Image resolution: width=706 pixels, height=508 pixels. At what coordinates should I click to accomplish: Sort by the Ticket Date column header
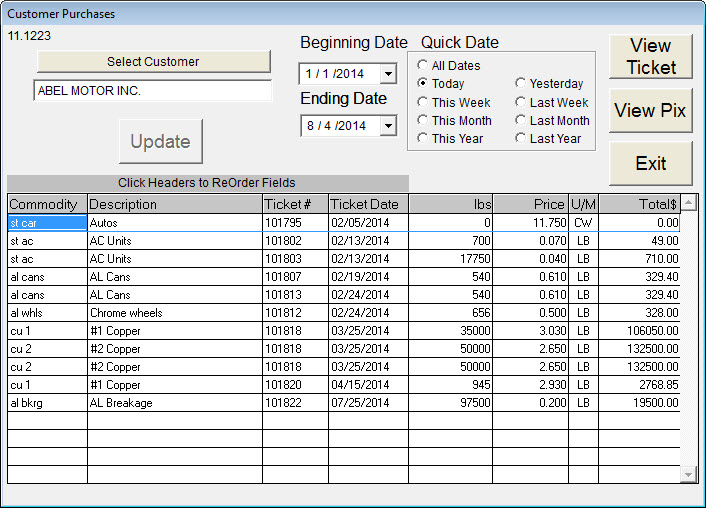click(369, 204)
